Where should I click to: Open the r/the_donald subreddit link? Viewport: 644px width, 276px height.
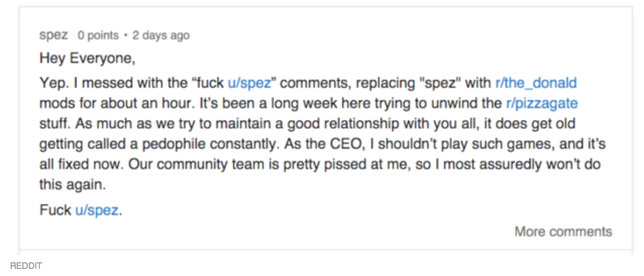(536, 83)
